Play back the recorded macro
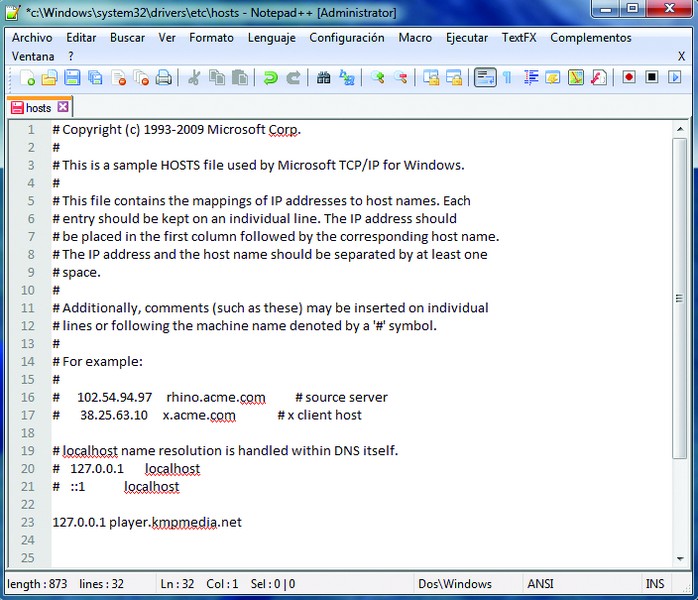Viewport: 698px width, 600px height. 675,77
